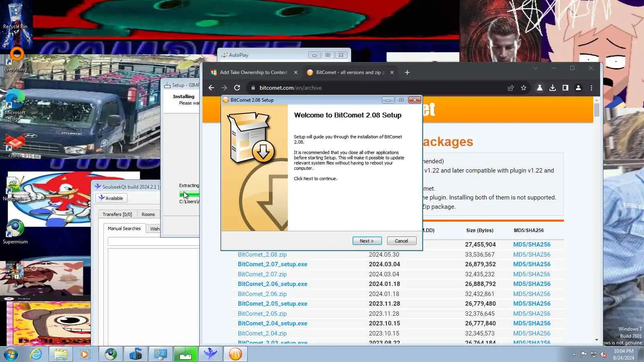Download BitComet_2.07_setup.exe
Viewport: 644px width, 362px height.
[x=272, y=264]
